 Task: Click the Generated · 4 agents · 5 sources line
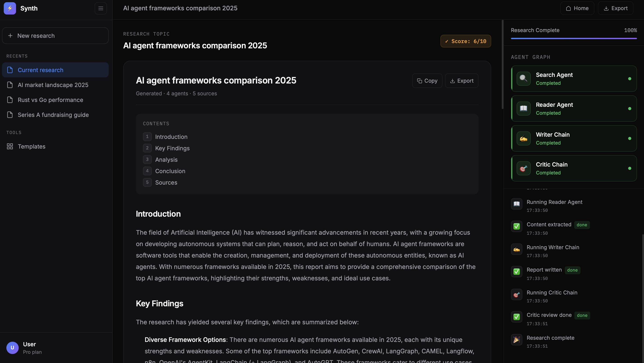(176, 93)
